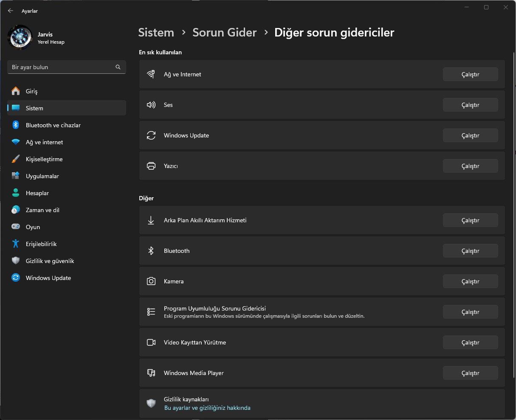Open Uygulamalar settings page
Image resolution: width=516 pixels, height=420 pixels.
[67, 176]
